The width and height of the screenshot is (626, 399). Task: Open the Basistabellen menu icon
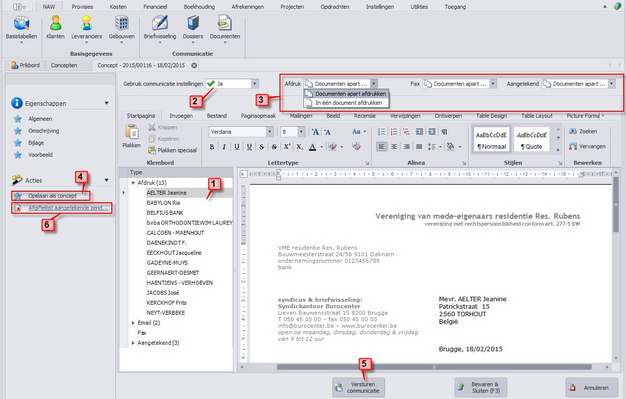[x=21, y=24]
